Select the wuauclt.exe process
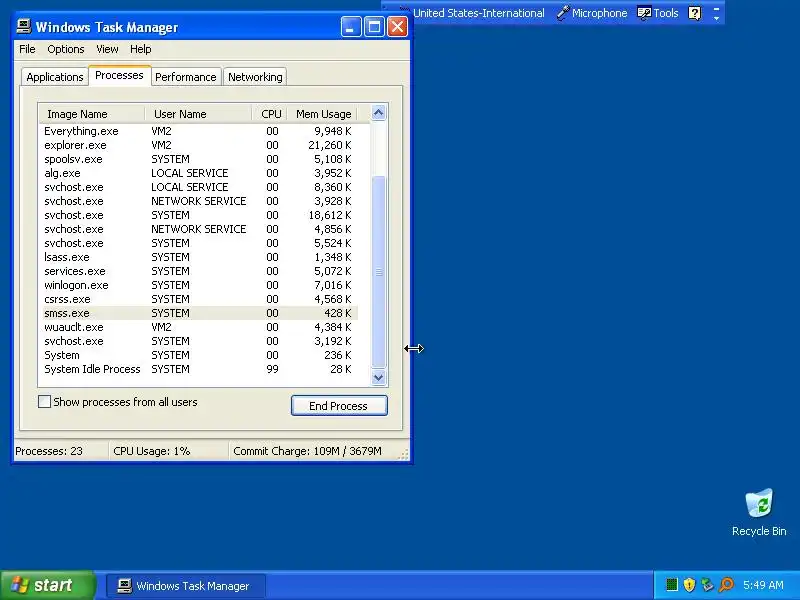 pos(199,327)
